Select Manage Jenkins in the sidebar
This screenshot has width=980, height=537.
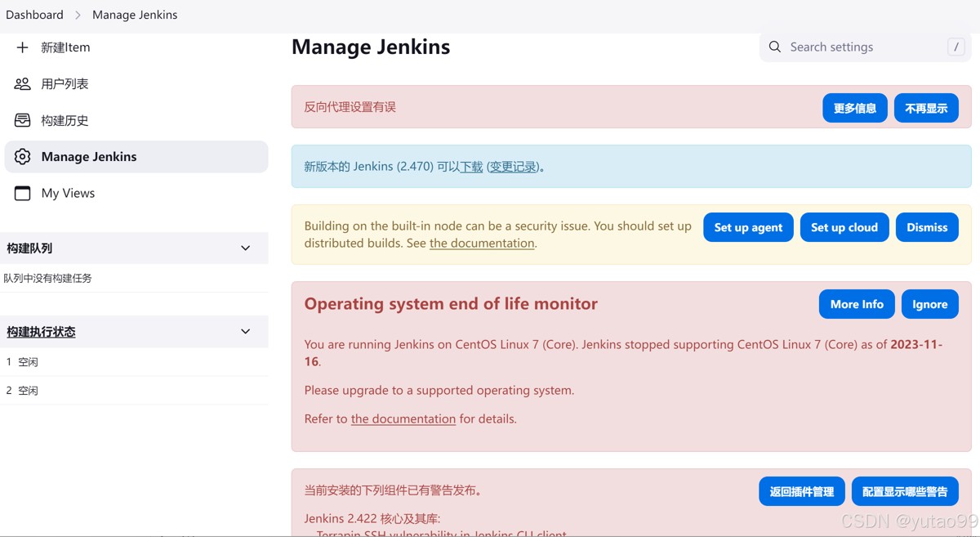[x=136, y=157]
